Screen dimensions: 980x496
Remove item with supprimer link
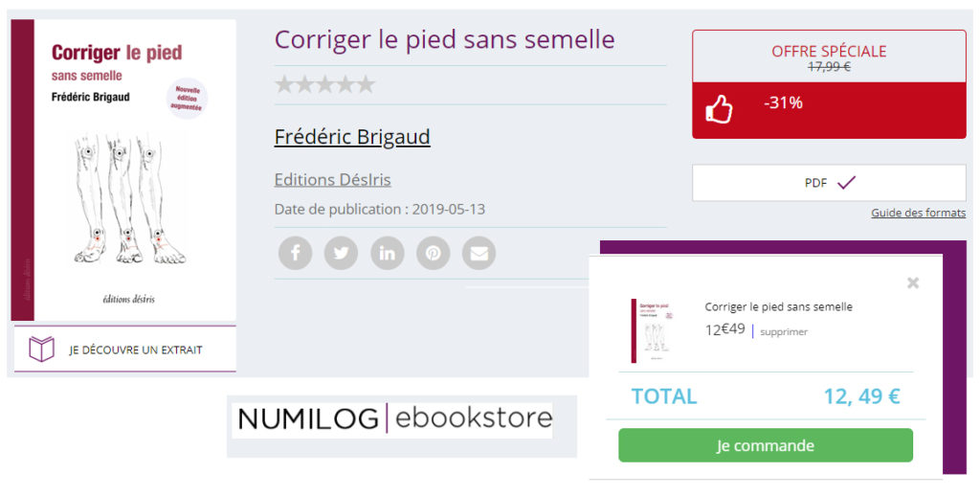784,332
